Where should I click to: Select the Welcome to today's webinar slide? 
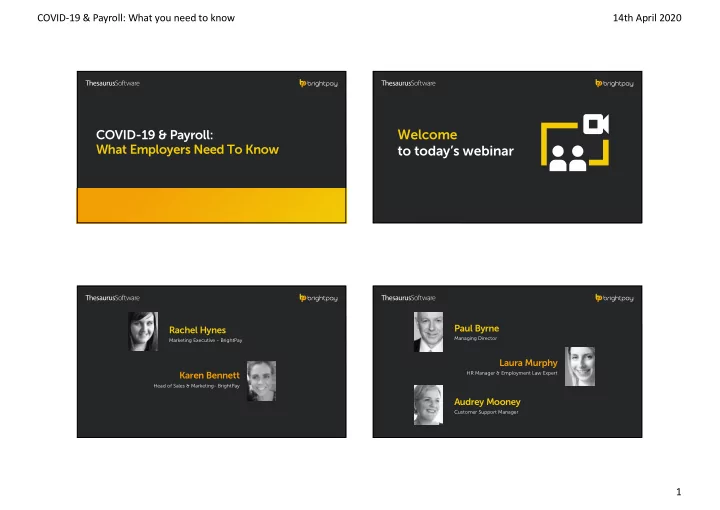click(507, 147)
